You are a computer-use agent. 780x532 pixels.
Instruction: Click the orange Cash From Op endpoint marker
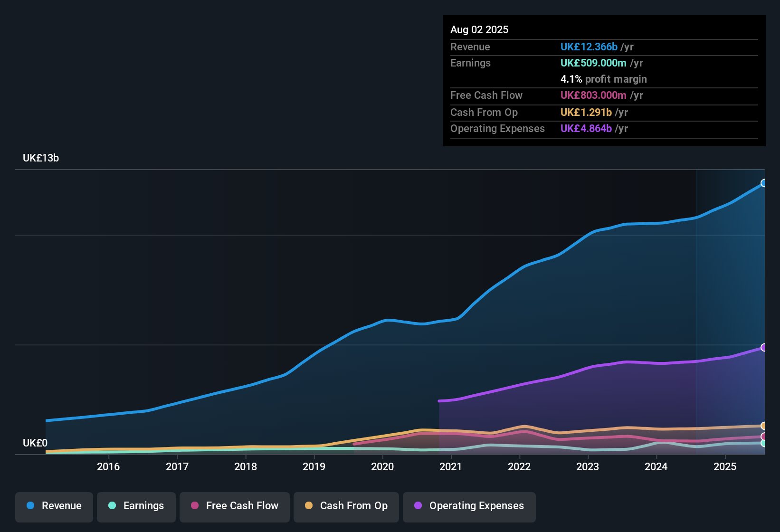click(x=763, y=426)
